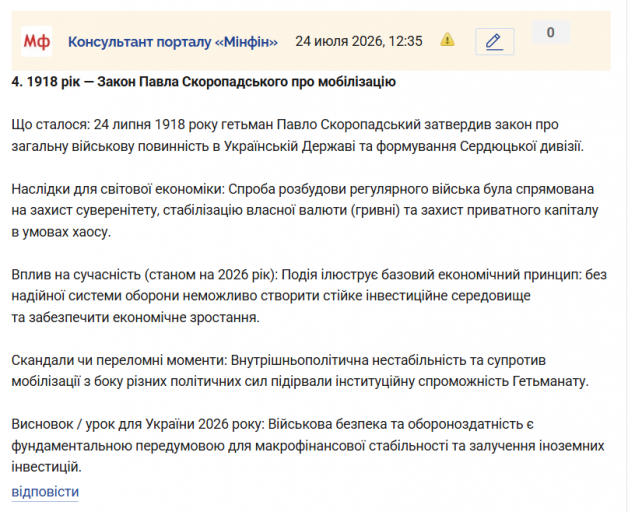Click the paragraph Скандали чи переломні моменти
This screenshot has height=512, width=635.
pos(300,371)
